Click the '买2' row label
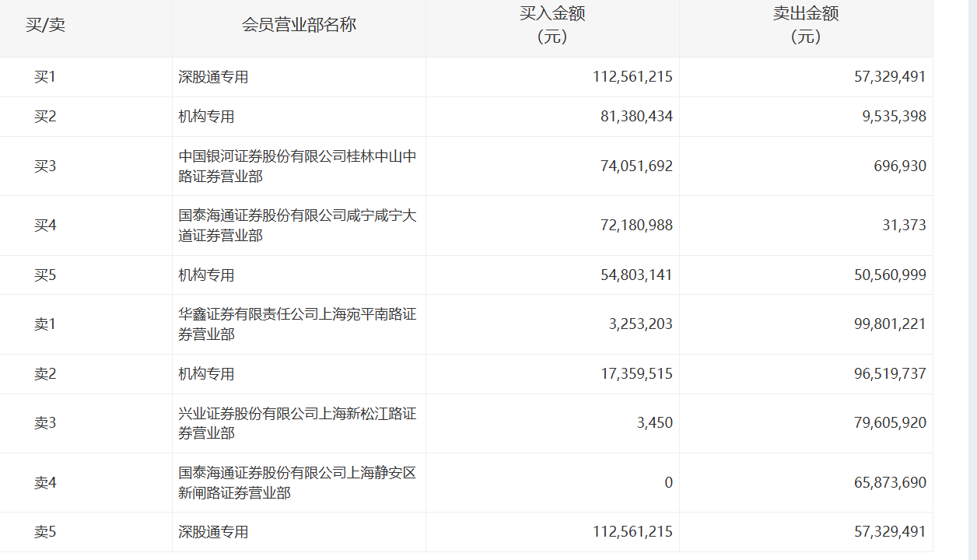Image resolution: width=977 pixels, height=560 pixels. (45, 117)
